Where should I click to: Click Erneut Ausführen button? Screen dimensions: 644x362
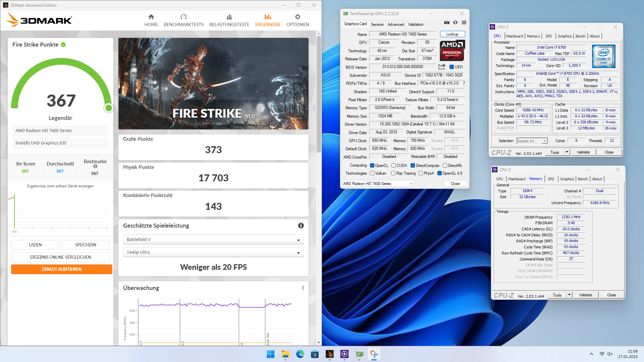(62, 269)
